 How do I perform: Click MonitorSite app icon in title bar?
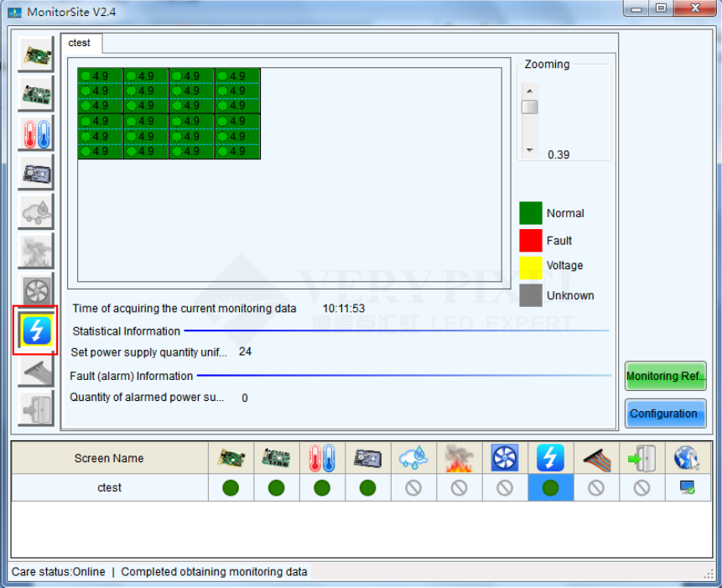tap(14, 12)
